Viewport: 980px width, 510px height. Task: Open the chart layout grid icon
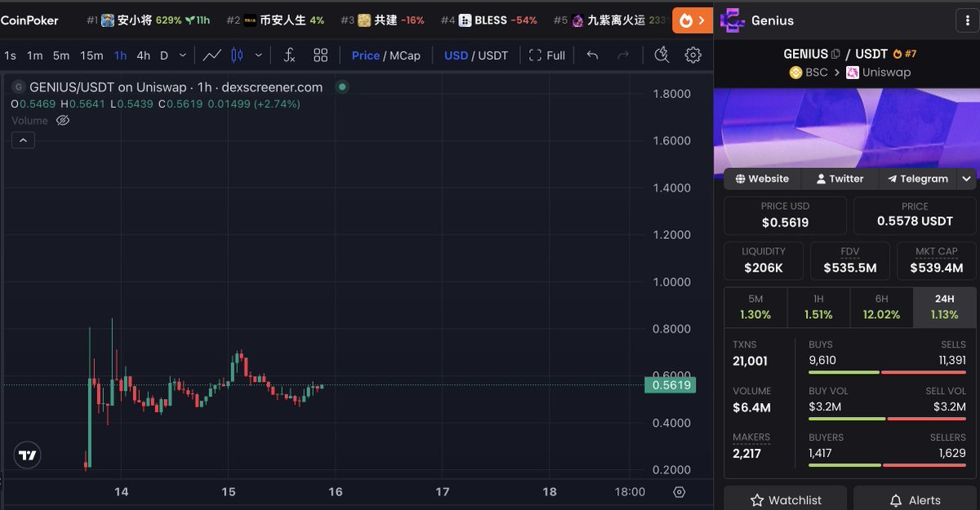coord(321,55)
